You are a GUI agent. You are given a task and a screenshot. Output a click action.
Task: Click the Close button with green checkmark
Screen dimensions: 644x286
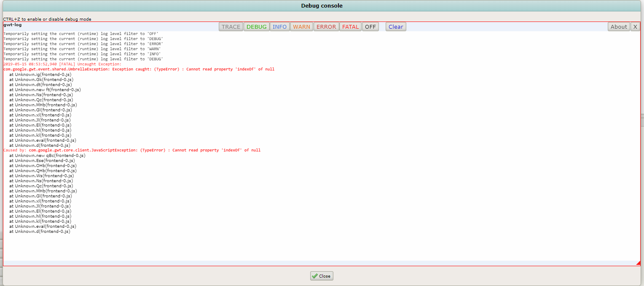pos(322,276)
